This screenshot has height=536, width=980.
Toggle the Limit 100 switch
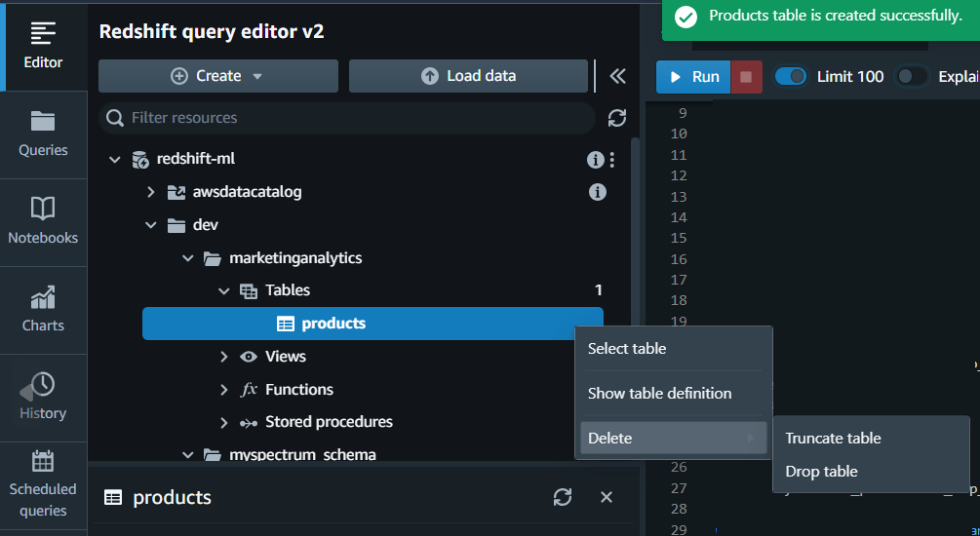point(791,76)
